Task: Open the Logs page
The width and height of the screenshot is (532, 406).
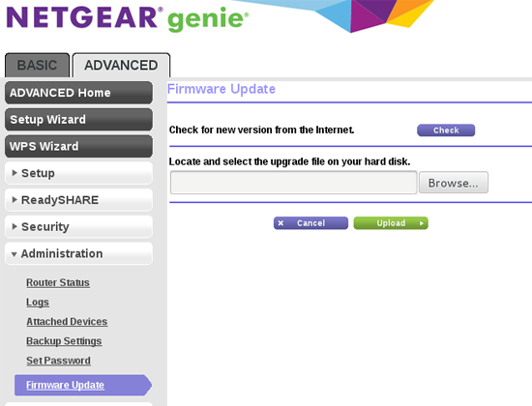Action: point(38,302)
